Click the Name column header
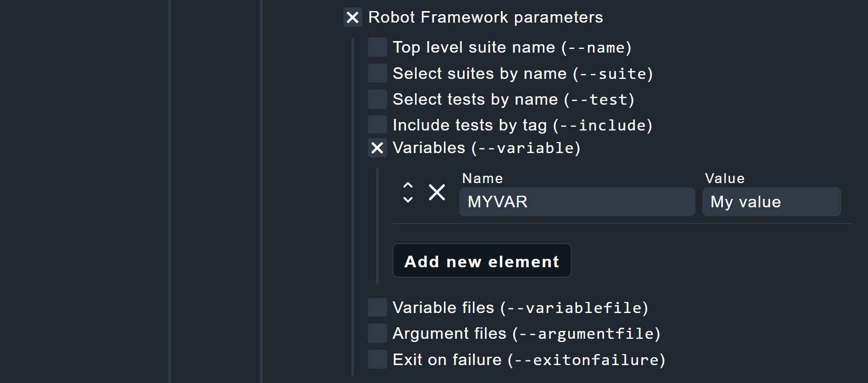The width and height of the screenshot is (868, 383). click(x=482, y=178)
